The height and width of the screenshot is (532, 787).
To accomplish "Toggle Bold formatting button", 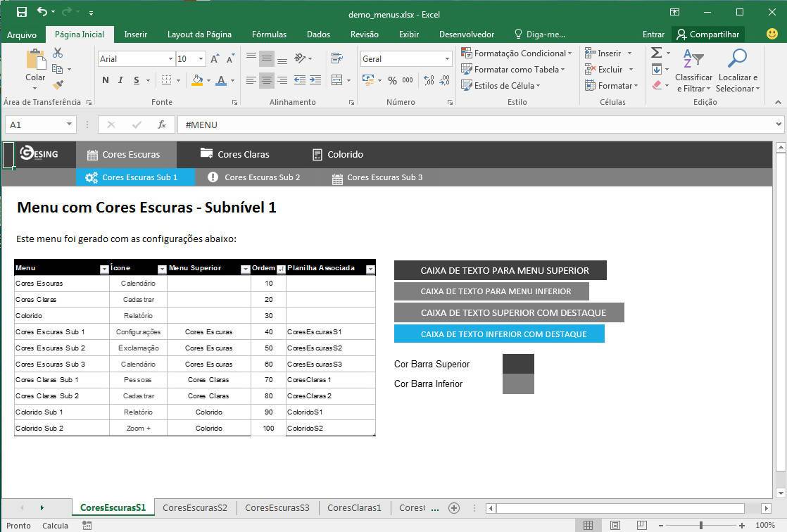I will (x=106, y=80).
